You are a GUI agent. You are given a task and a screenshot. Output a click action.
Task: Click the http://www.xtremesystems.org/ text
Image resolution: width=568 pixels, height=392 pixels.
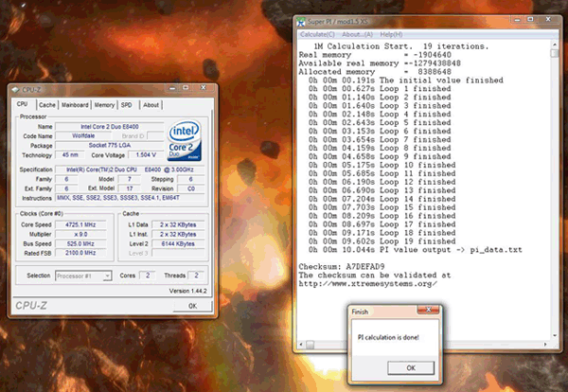[367, 284]
